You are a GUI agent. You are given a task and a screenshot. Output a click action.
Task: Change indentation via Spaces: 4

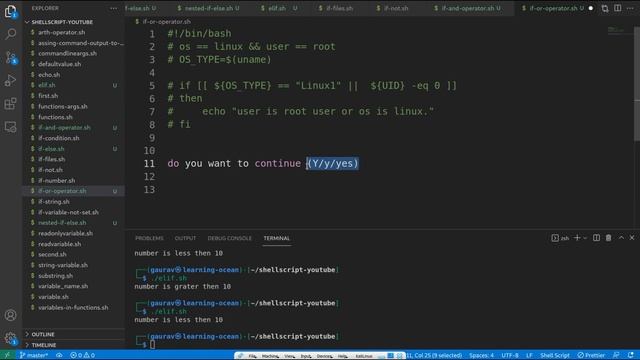(481, 355)
